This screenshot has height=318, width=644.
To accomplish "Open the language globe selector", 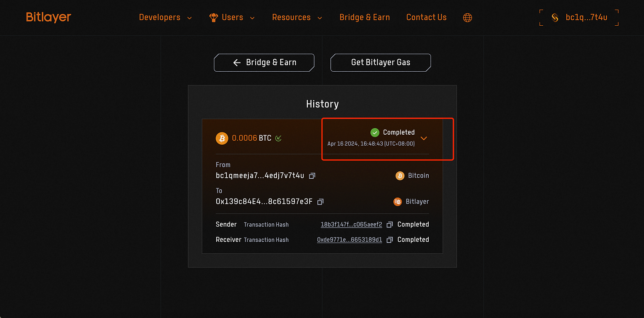I will coord(467,17).
